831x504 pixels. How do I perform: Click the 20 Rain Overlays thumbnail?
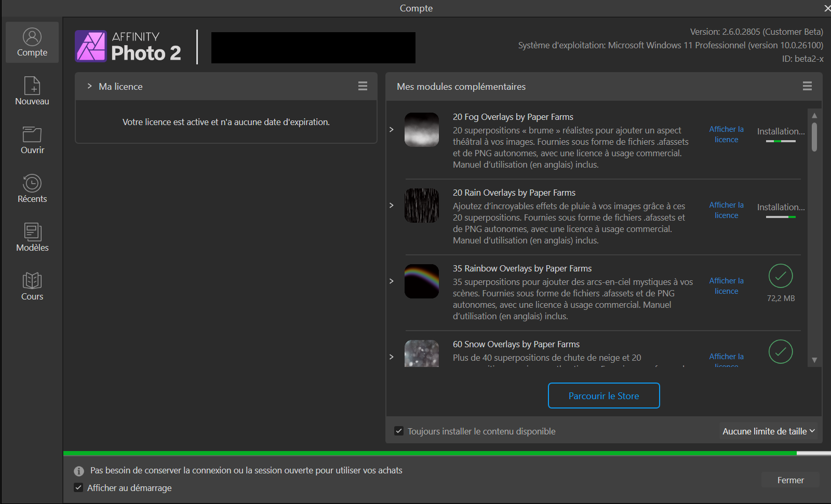(x=422, y=206)
